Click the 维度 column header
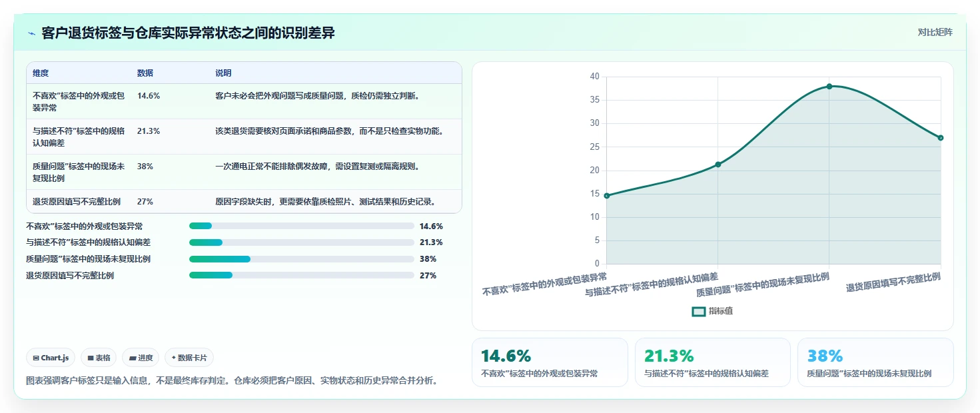Image resolution: width=980 pixels, height=413 pixels. (x=41, y=73)
